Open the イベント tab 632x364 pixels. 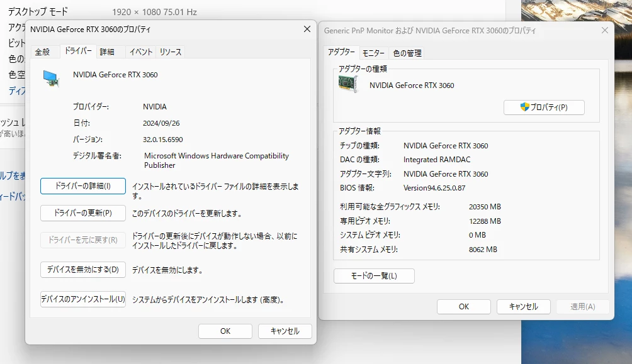coord(140,52)
